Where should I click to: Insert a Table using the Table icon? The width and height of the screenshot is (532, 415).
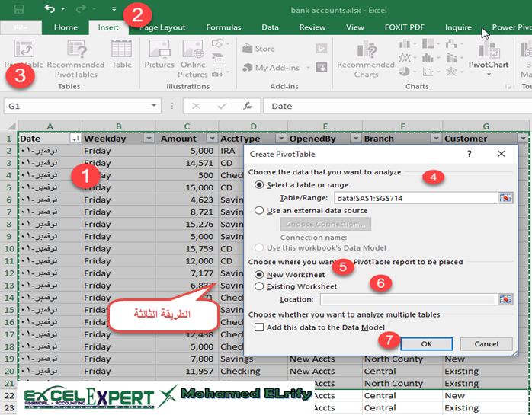pos(121,49)
